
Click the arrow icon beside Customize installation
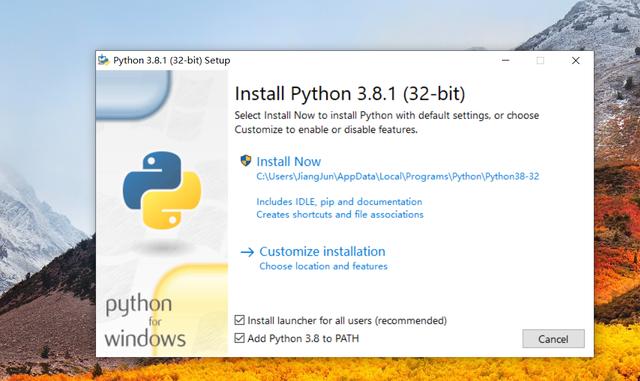(247, 252)
